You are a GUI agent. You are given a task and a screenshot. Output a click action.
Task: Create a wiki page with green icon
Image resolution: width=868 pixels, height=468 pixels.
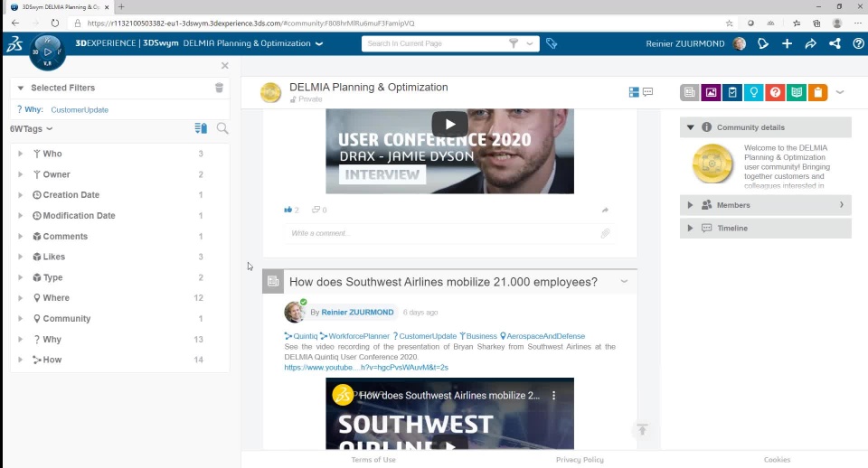[x=797, y=92]
